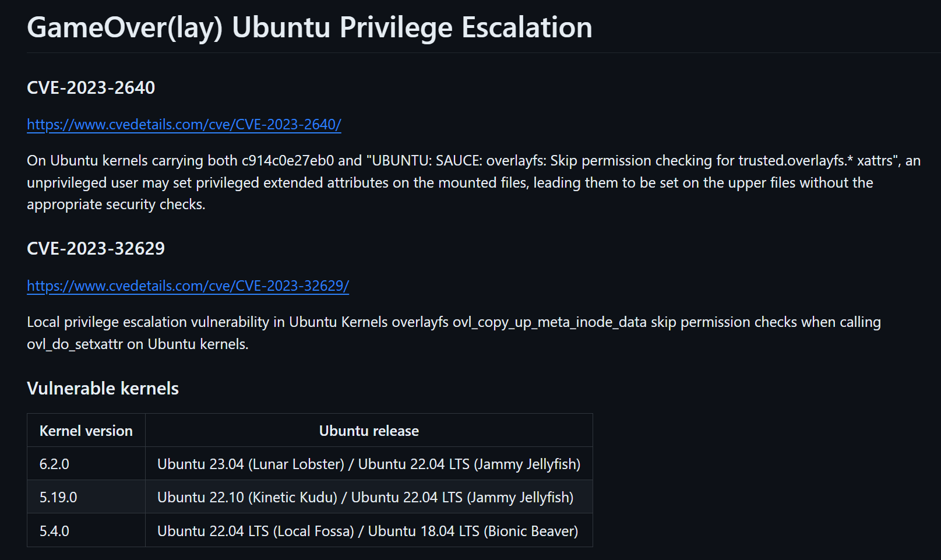Click the CVE-2023-2640 section heading
Viewport: 941px width, 560px height.
pos(91,88)
